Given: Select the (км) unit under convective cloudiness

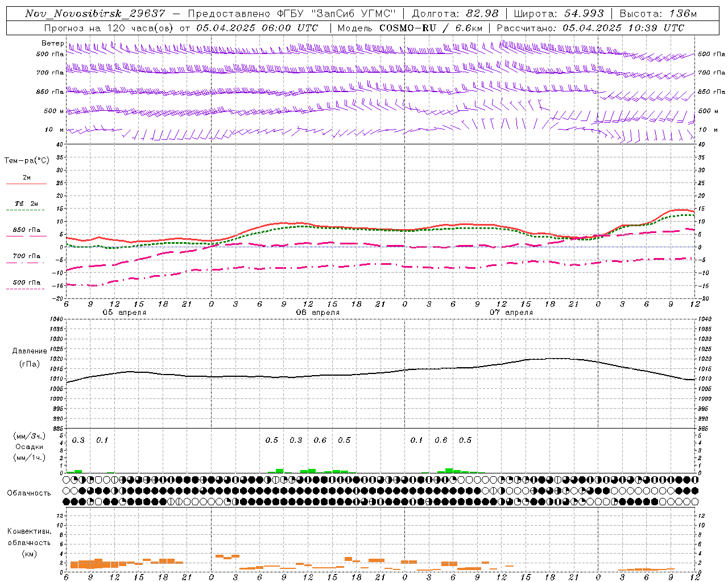Looking at the screenshot, I should pos(30,554).
